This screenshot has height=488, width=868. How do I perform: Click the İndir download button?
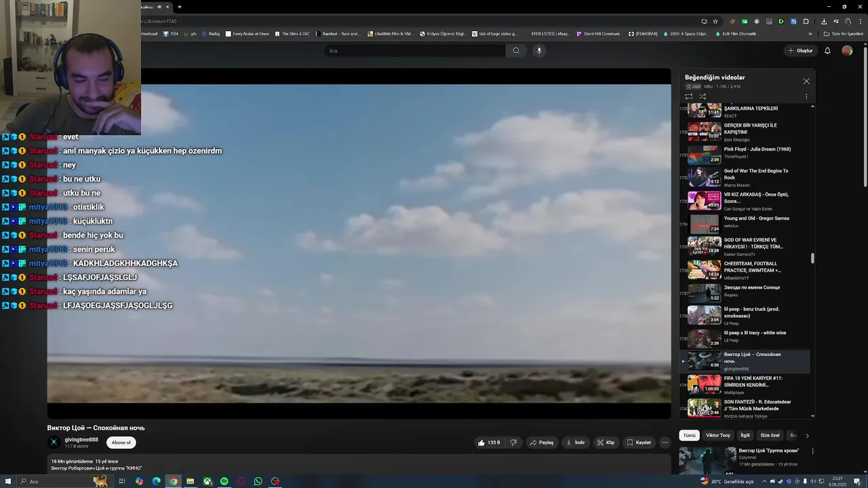[575, 443]
